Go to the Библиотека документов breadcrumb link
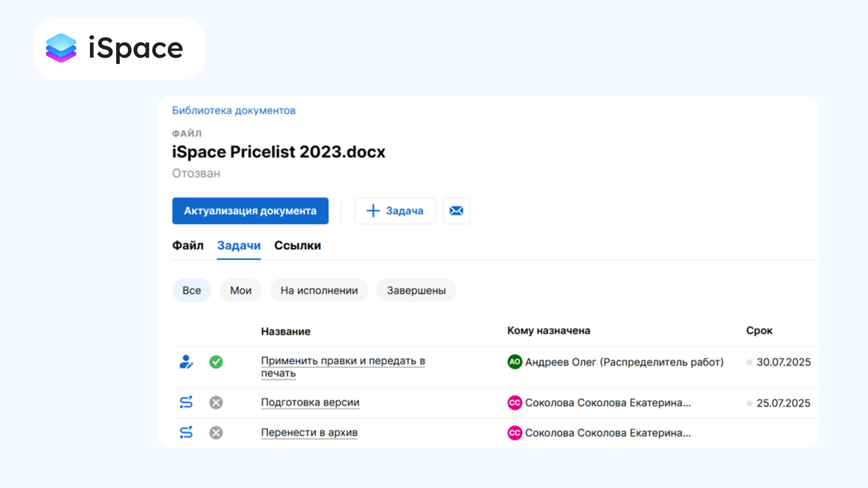Image resolution: width=868 pixels, height=488 pixels. pyautogui.click(x=234, y=111)
